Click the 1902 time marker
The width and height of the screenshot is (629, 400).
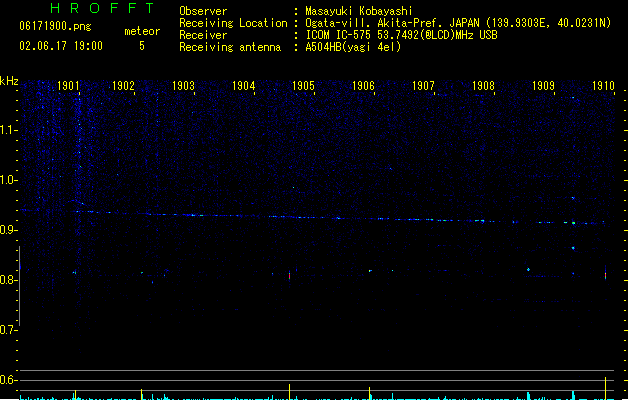click(x=123, y=86)
